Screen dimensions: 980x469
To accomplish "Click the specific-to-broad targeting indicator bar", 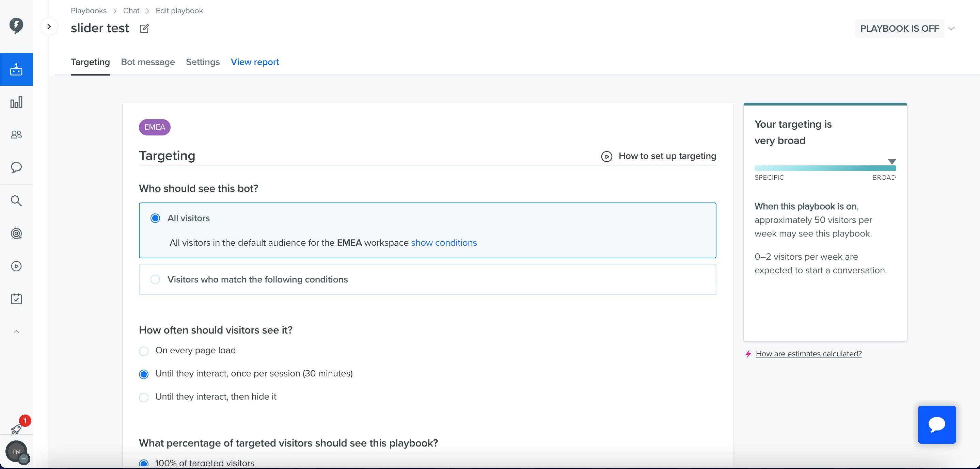I will pos(825,168).
